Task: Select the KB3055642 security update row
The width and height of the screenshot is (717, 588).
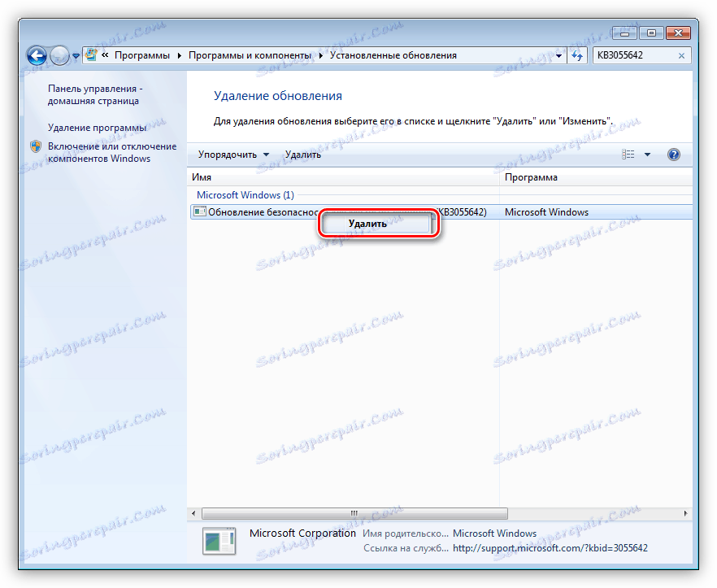Action: pyautogui.click(x=441, y=212)
